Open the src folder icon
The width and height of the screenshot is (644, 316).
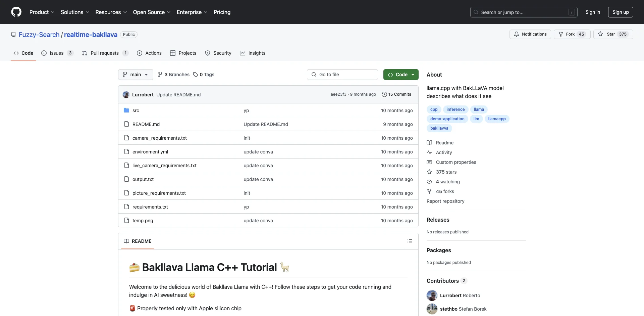point(126,110)
